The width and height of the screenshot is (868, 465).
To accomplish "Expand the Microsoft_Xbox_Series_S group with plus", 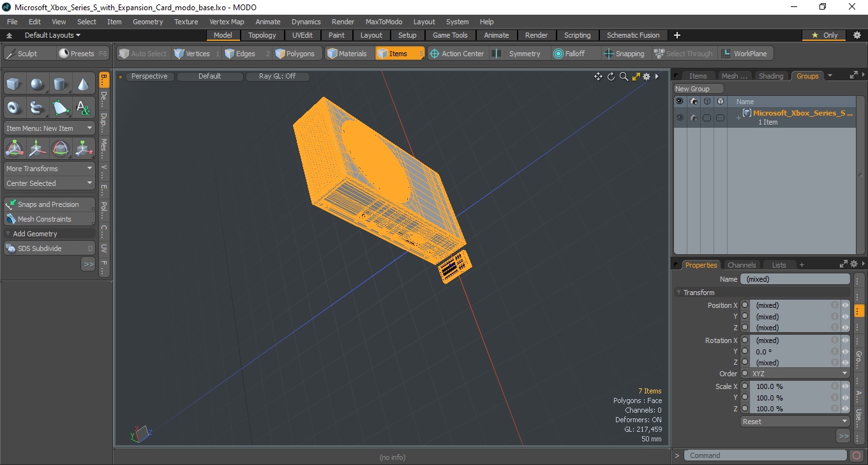I will 738,118.
